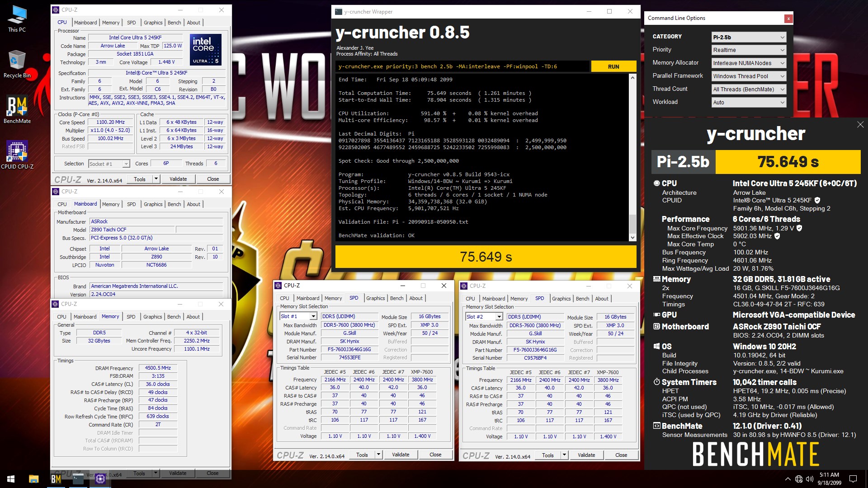The height and width of the screenshot is (488, 868).
Task: Launch CPUID CPU-Z desktop shortcut
Action: (17, 155)
